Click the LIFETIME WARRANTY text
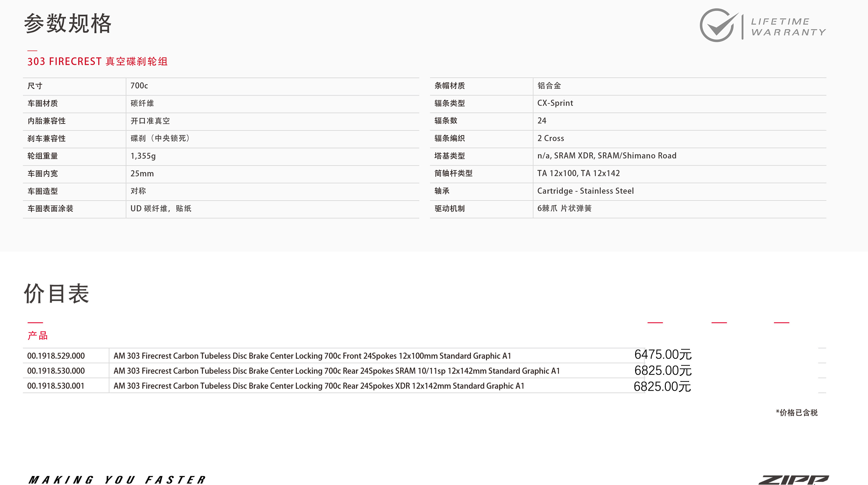 (x=789, y=27)
